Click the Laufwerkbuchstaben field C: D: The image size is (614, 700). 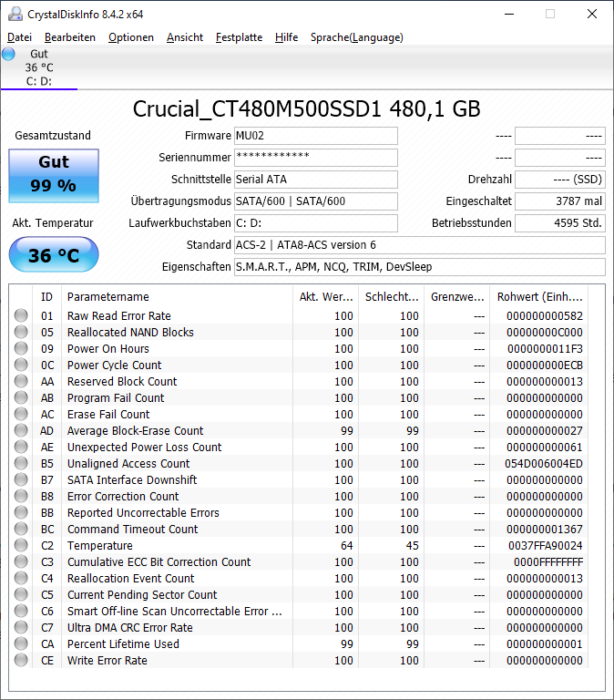click(316, 223)
